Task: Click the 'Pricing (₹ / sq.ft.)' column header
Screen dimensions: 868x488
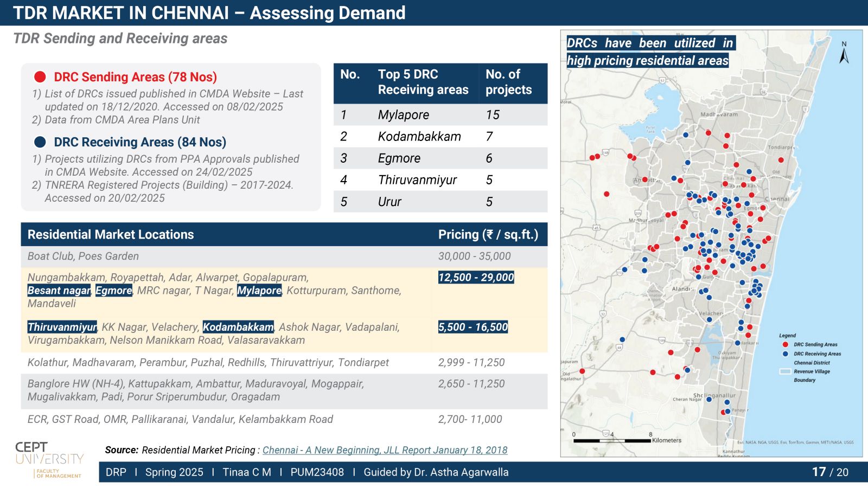Action: [x=488, y=234]
